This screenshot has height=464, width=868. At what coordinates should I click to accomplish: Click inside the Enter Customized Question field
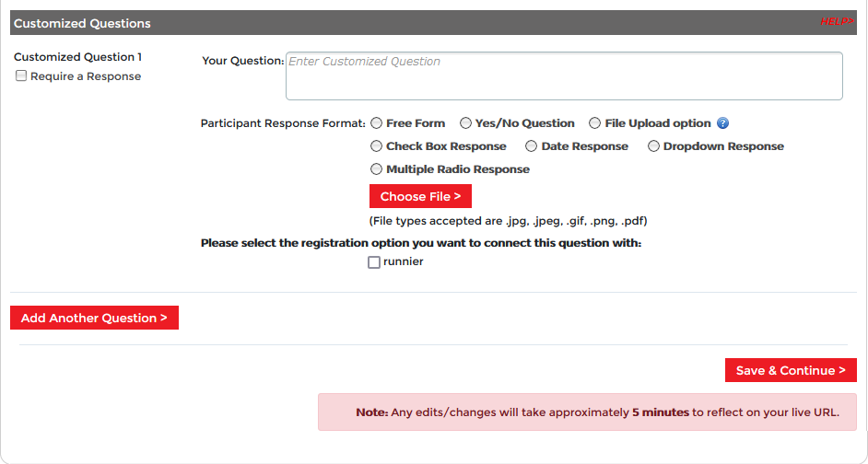pos(564,75)
